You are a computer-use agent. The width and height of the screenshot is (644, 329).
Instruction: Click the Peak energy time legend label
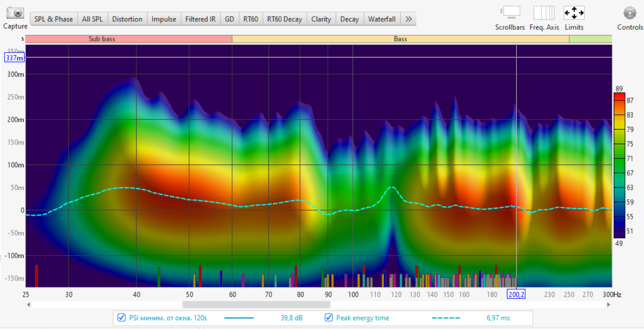(363, 318)
